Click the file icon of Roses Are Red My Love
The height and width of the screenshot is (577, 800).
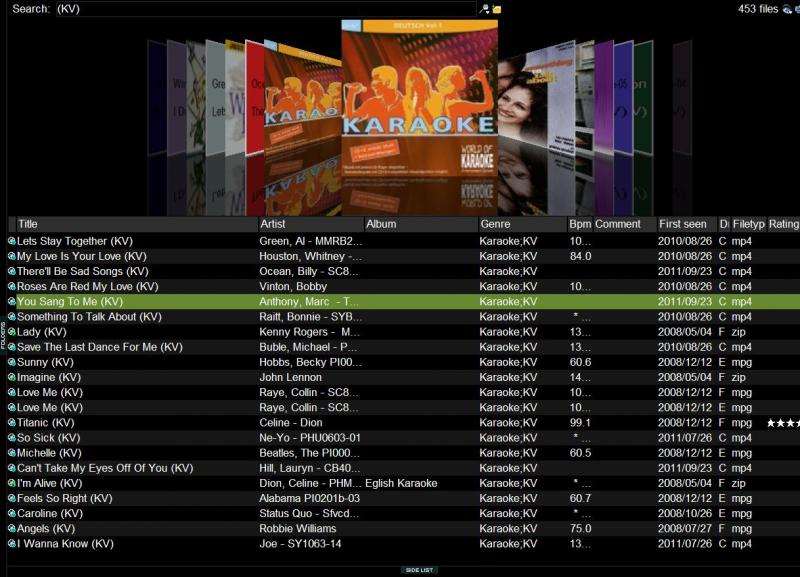12,286
